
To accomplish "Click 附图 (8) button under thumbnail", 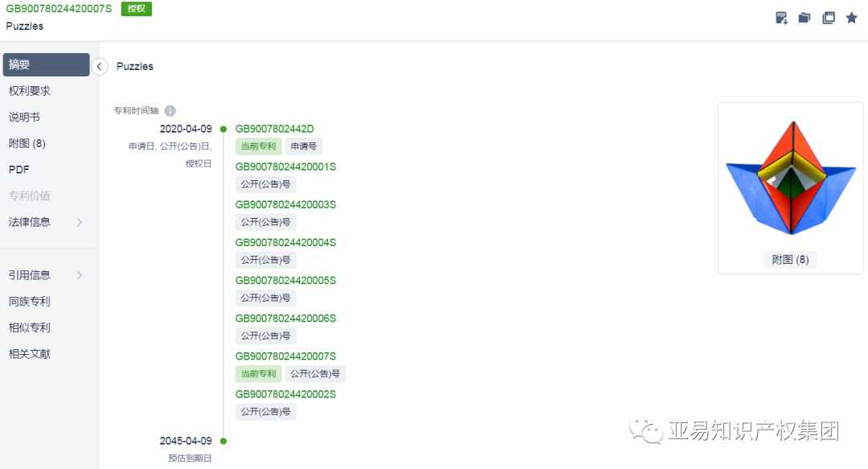I will (x=790, y=260).
